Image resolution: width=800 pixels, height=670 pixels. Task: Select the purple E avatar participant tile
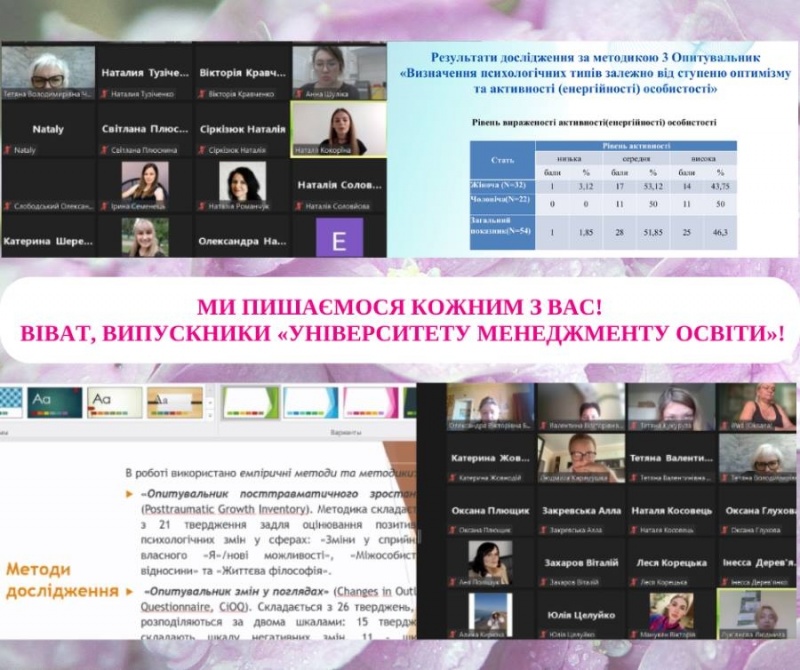coord(338,240)
